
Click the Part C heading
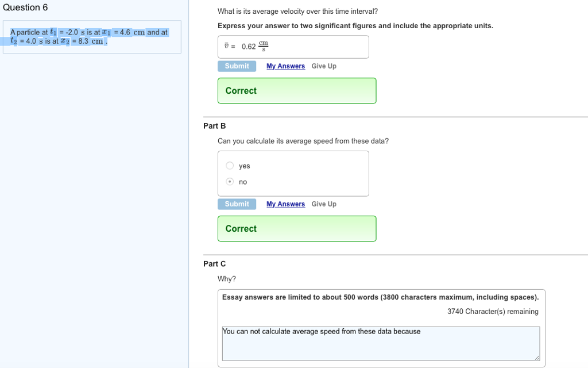coord(215,264)
